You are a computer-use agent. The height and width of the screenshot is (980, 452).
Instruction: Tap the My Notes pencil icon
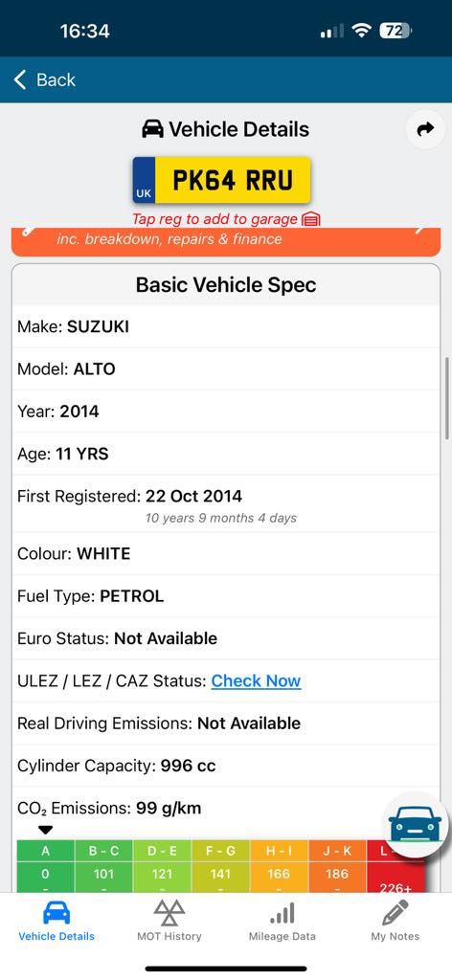395,912
